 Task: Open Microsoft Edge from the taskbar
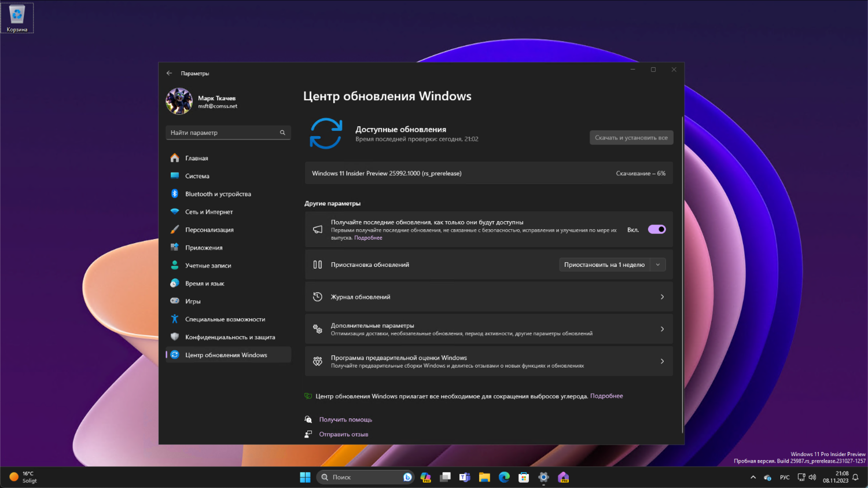pyautogui.click(x=503, y=477)
